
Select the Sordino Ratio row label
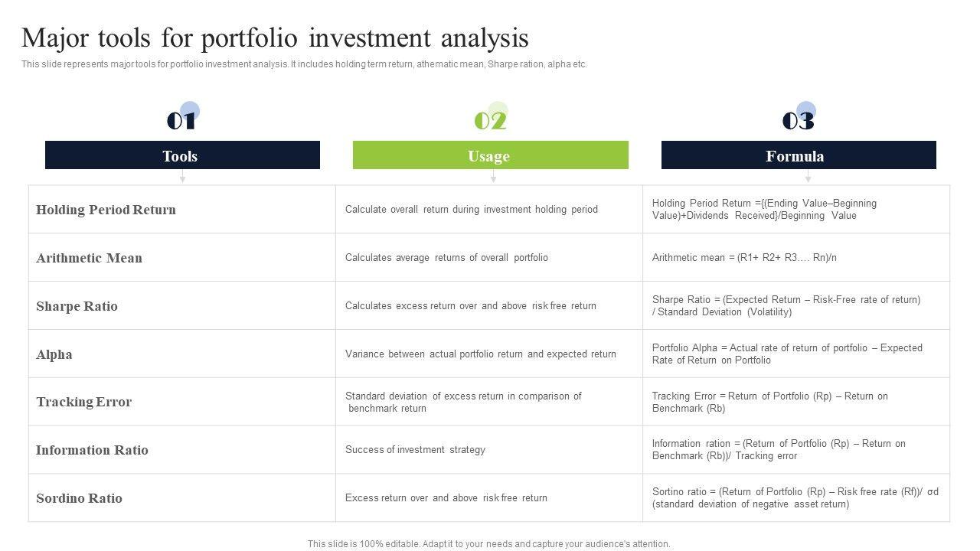coord(79,498)
